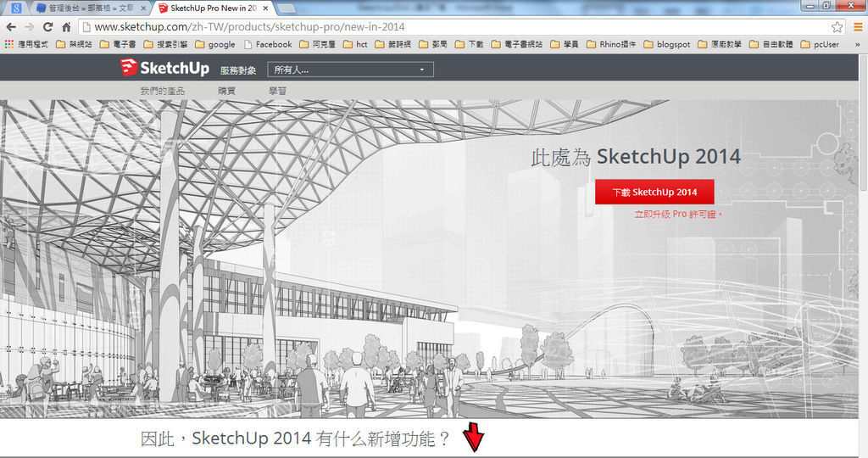This screenshot has width=868, height=458.
Task: Open the 下載 bookmarks folder
Action: (470, 44)
